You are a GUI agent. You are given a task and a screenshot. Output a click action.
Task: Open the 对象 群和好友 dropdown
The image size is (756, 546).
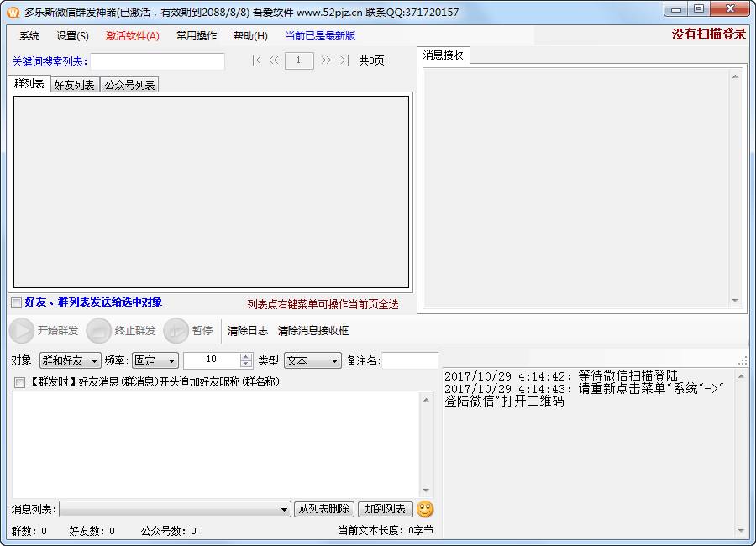(70, 360)
